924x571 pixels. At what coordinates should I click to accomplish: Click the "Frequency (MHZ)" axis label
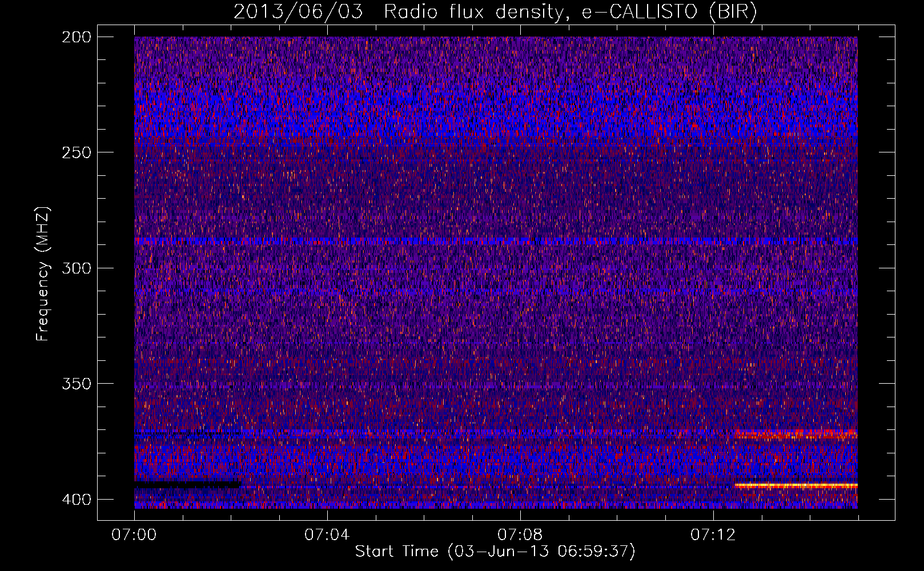(43, 274)
